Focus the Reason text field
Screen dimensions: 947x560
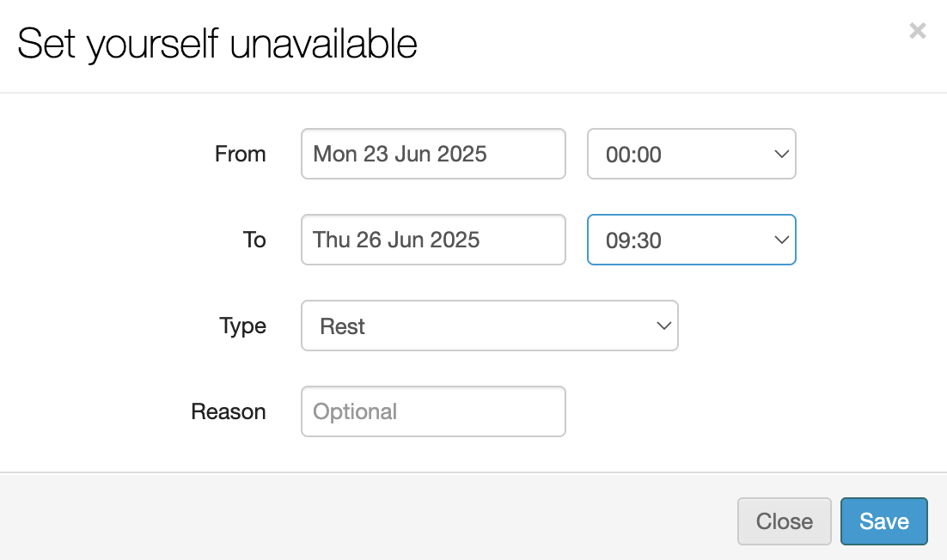pyautogui.click(x=433, y=411)
